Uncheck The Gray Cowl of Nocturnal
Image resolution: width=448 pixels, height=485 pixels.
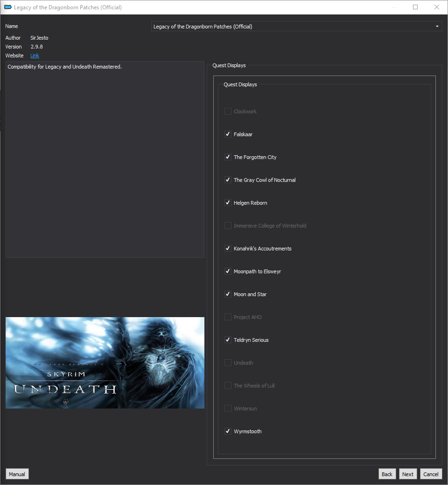click(x=228, y=180)
